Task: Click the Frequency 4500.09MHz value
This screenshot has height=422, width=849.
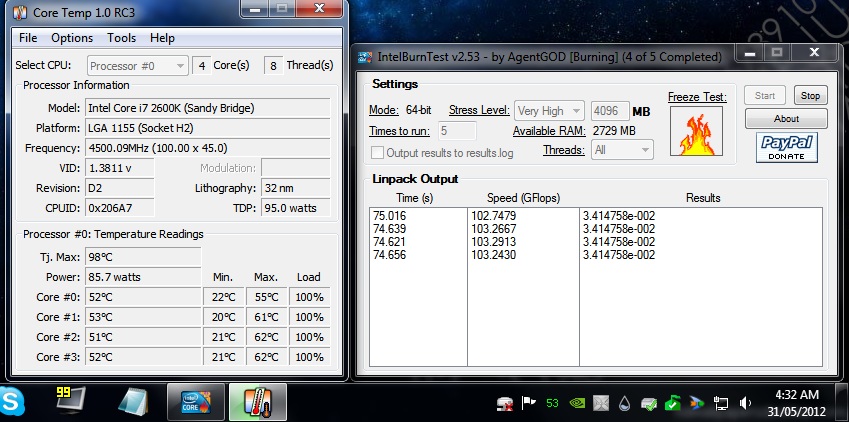Action: point(207,148)
